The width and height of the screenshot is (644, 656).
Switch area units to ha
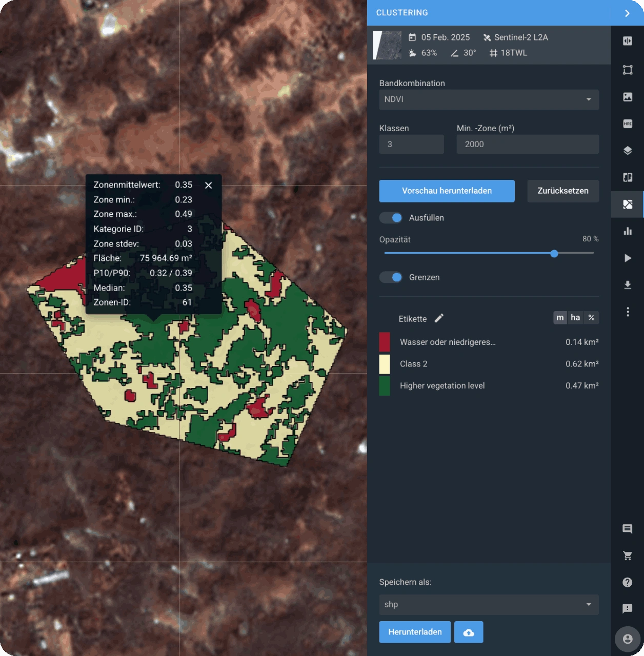pyautogui.click(x=575, y=318)
